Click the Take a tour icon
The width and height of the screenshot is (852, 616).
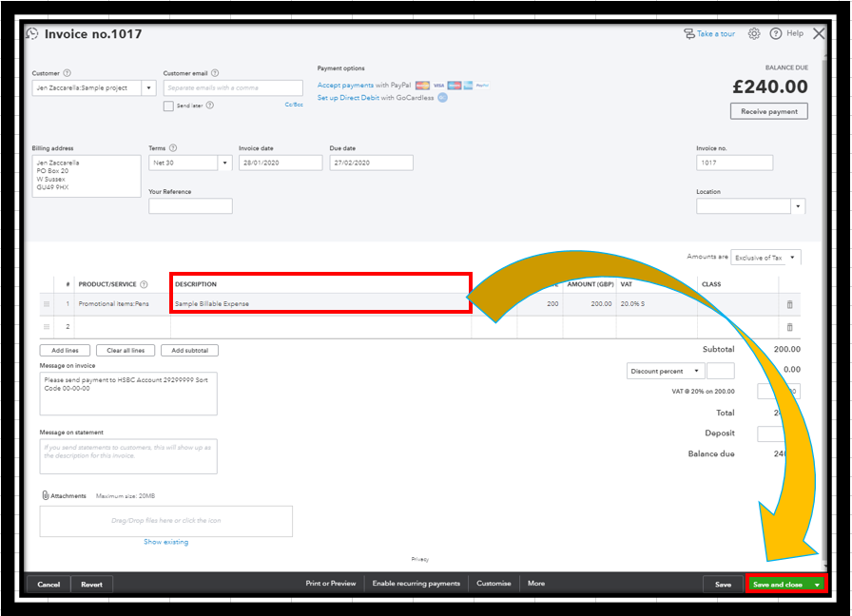point(689,33)
